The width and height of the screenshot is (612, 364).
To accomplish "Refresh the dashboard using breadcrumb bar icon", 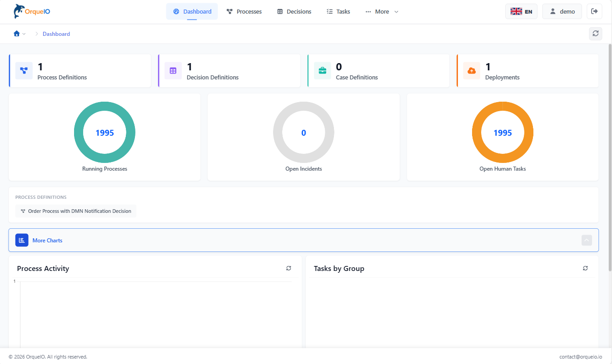I will (595, 34).
